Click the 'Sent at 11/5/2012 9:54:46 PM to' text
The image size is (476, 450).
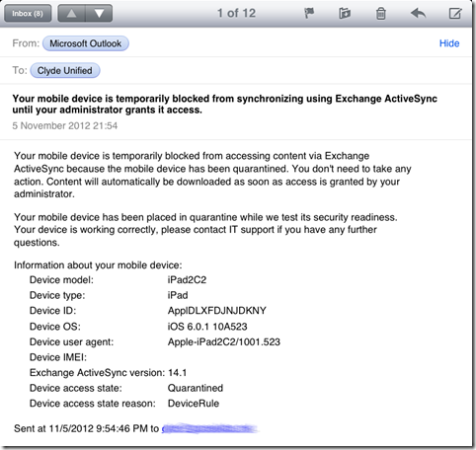86,428
